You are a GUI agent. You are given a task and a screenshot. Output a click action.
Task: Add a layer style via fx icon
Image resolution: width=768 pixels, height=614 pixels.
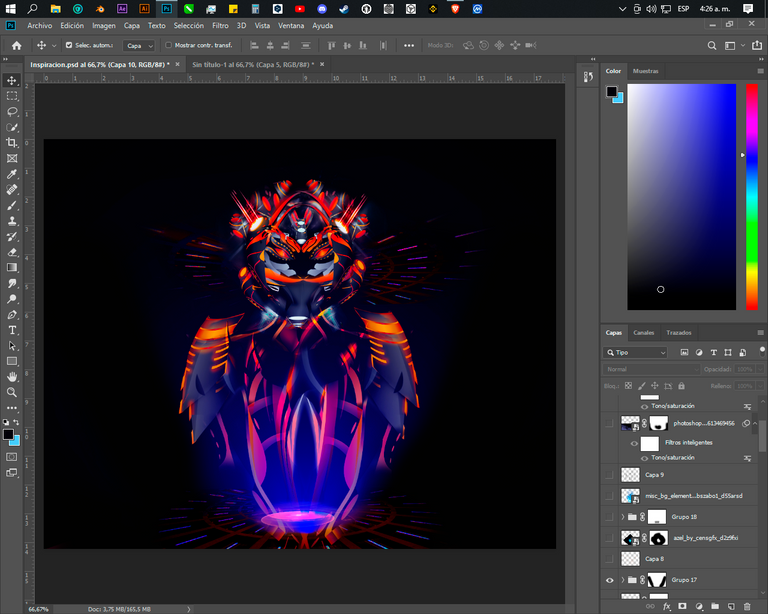coord(666,606)
